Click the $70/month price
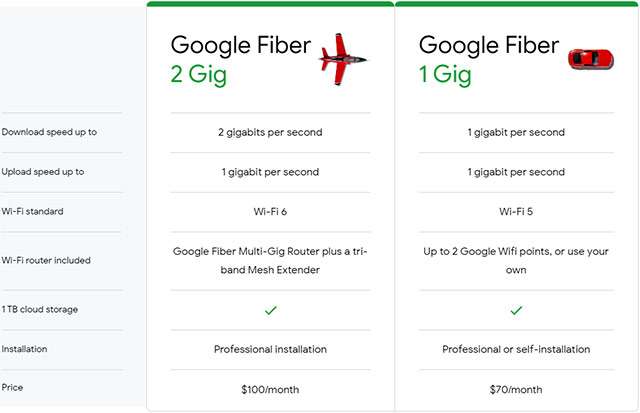Image resolution: width=640 pixels, height=413 pixels. (516, 389)
